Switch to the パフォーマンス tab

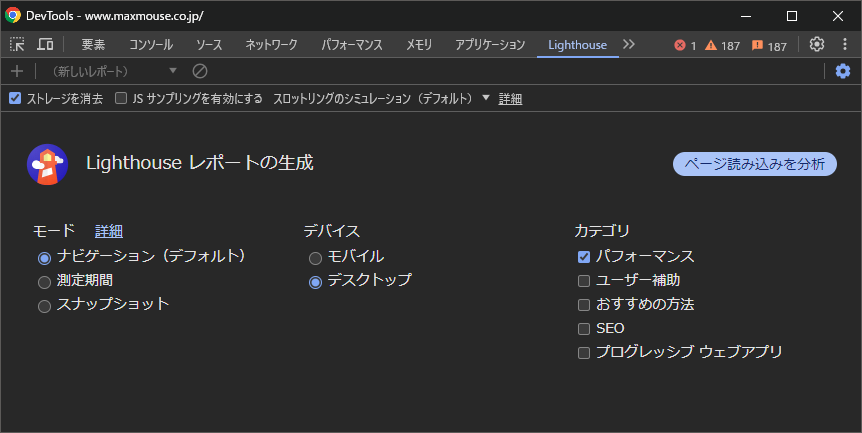(352, 45)
